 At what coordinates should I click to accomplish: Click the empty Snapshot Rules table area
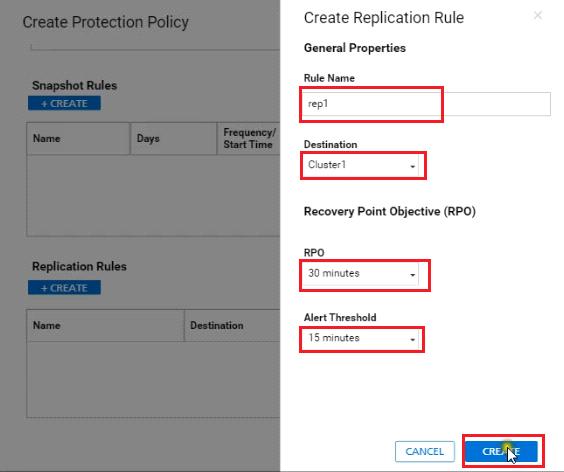[x=153, y=195]
